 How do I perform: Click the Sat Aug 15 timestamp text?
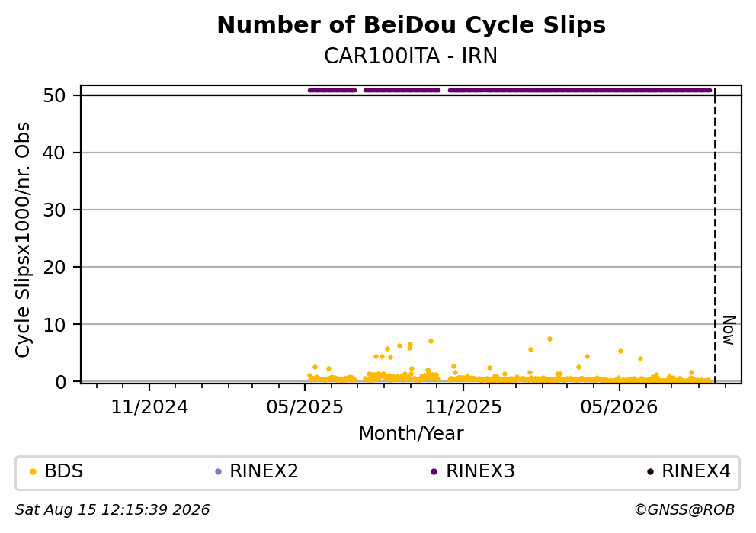pyautogui.click(x=112, y=510)
